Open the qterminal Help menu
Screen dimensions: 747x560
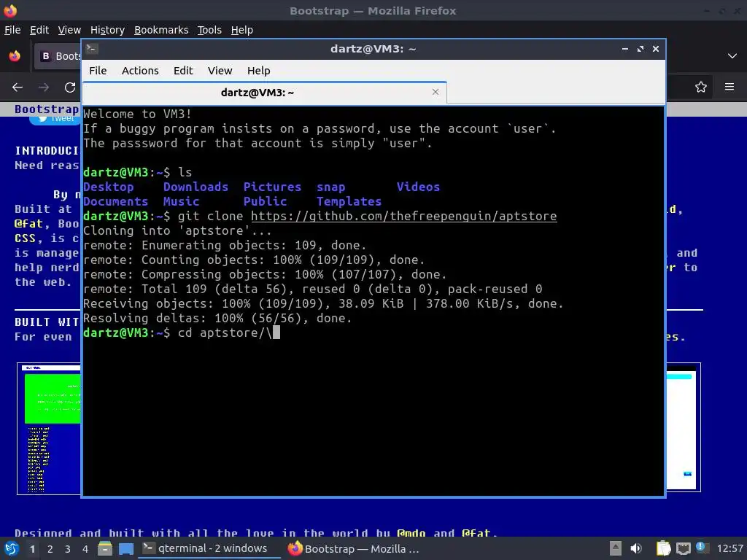coord(259,71)
